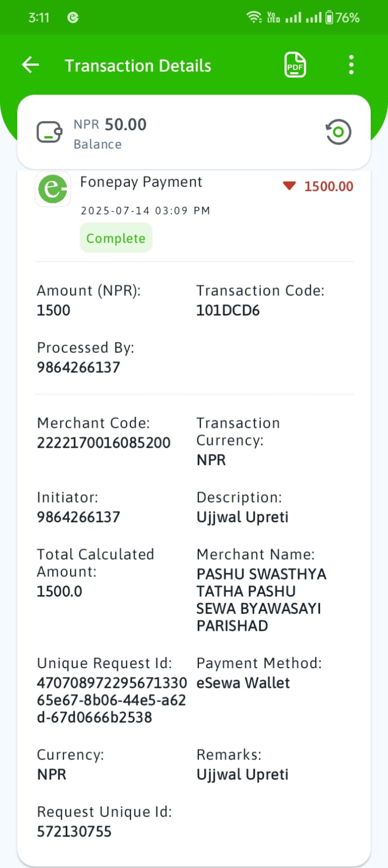Open the three-dot overflow menu

coord(352,65)
